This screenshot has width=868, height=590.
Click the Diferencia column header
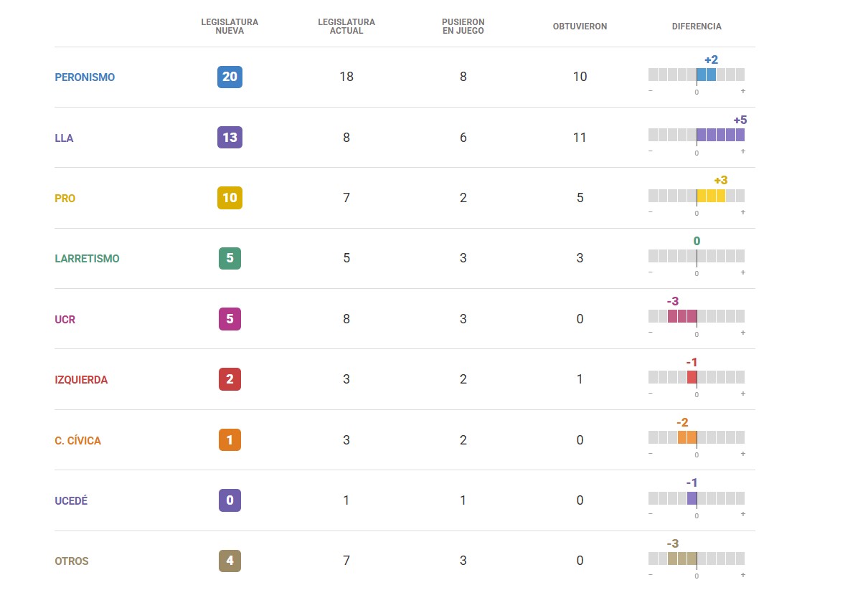697,27
